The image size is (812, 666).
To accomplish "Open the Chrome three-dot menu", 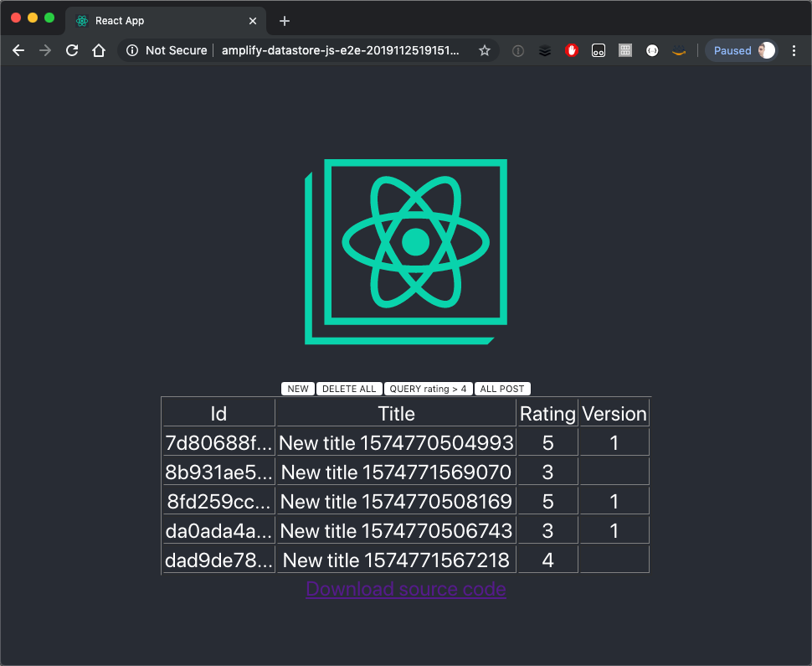I will (x=794, y=50).
